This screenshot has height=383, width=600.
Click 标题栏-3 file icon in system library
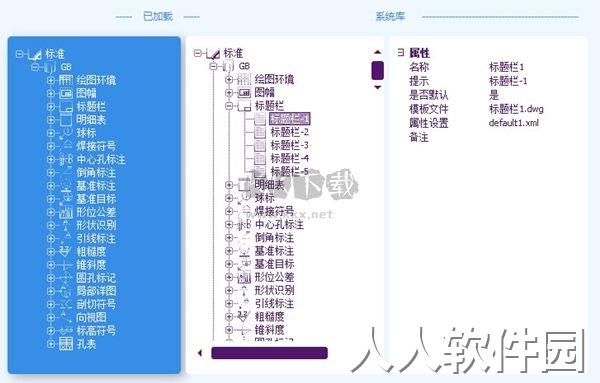point(260,145)
